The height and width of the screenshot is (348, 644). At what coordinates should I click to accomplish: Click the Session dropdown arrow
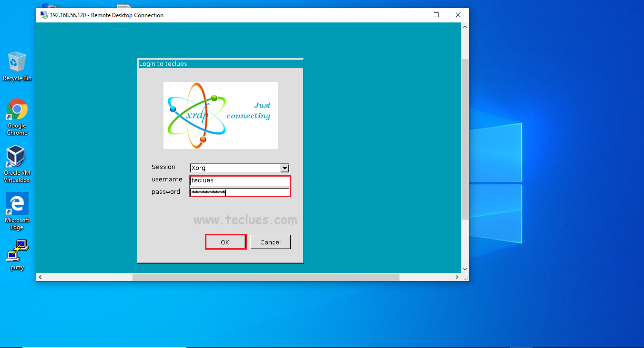coord(285,168)
